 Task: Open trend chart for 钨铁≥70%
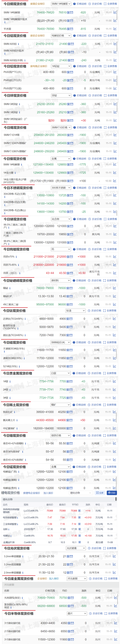click(115, 256)
